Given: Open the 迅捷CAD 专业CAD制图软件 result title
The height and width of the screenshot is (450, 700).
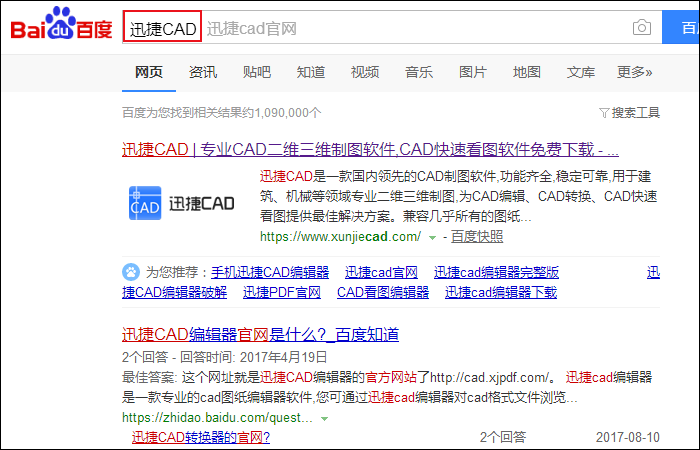Looking at the screenshot, I should 370,149.
